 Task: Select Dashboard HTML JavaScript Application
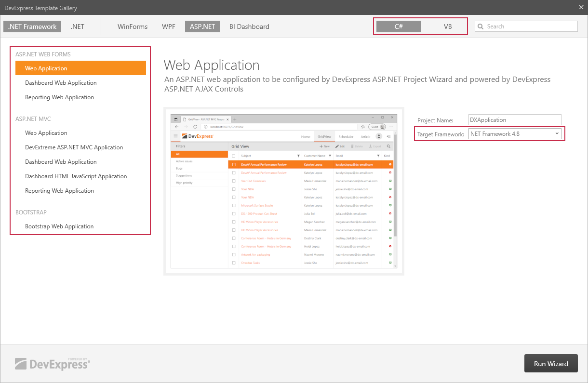click(x=80, y=176)
